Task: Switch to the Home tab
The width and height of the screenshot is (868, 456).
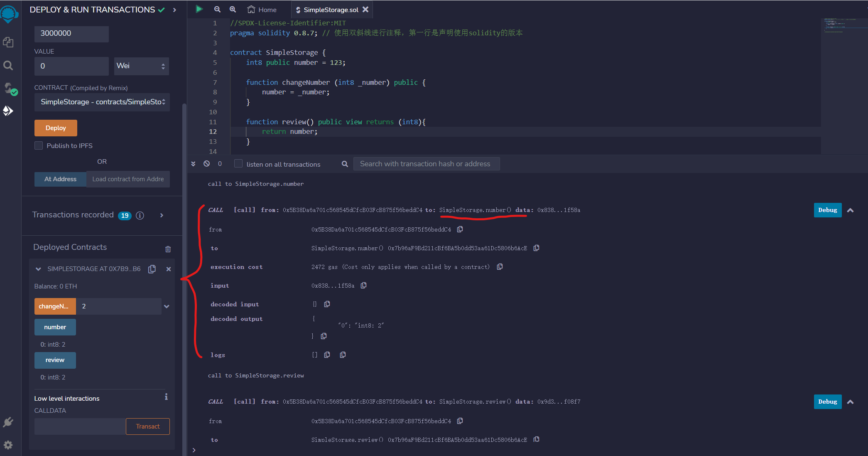Action: (x=262, y=10)
